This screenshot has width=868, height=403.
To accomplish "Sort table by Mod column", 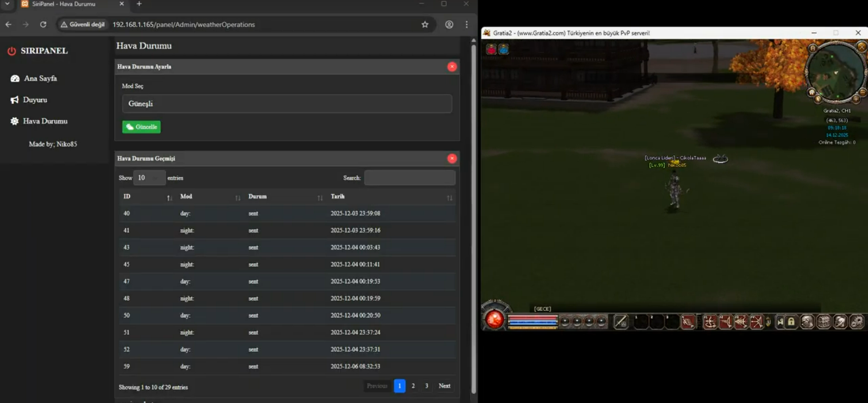I will coord(209,197).
